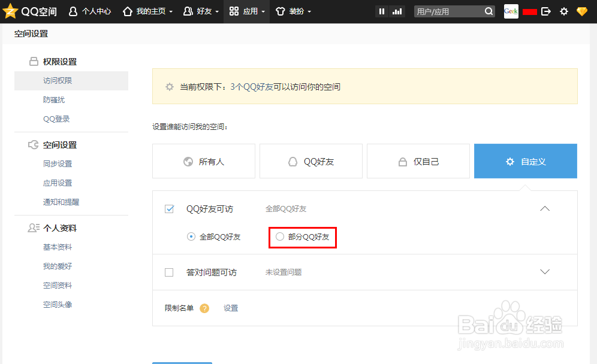Open 我的爱好 in sidebar
This screenshot has width=597, height=364.
[58, 266]
